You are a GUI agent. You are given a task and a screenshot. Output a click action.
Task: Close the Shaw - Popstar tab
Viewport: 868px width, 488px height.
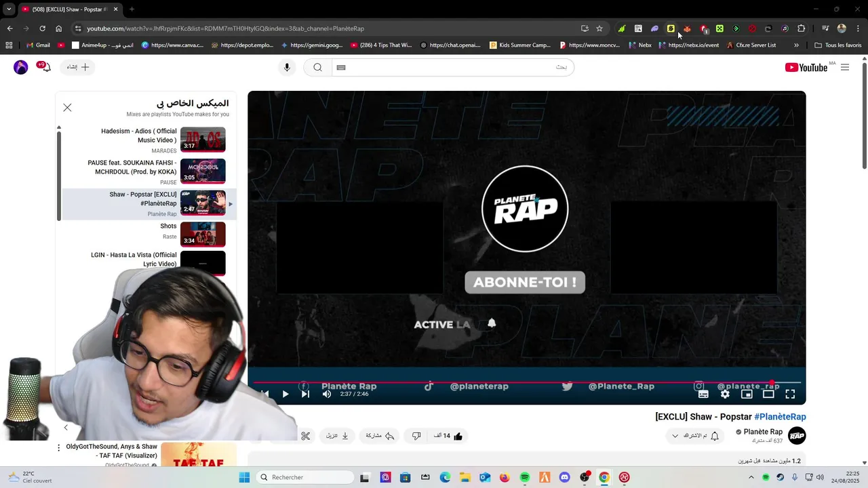coord(115,9)
